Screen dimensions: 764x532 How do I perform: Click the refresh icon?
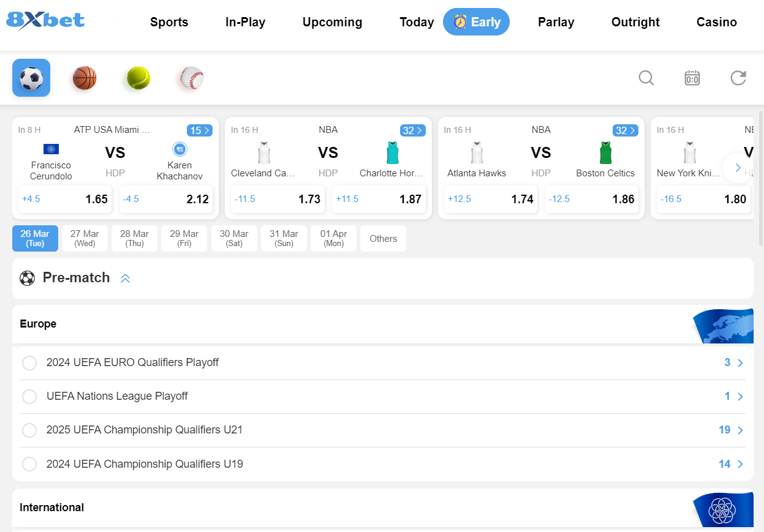[738, 78]
